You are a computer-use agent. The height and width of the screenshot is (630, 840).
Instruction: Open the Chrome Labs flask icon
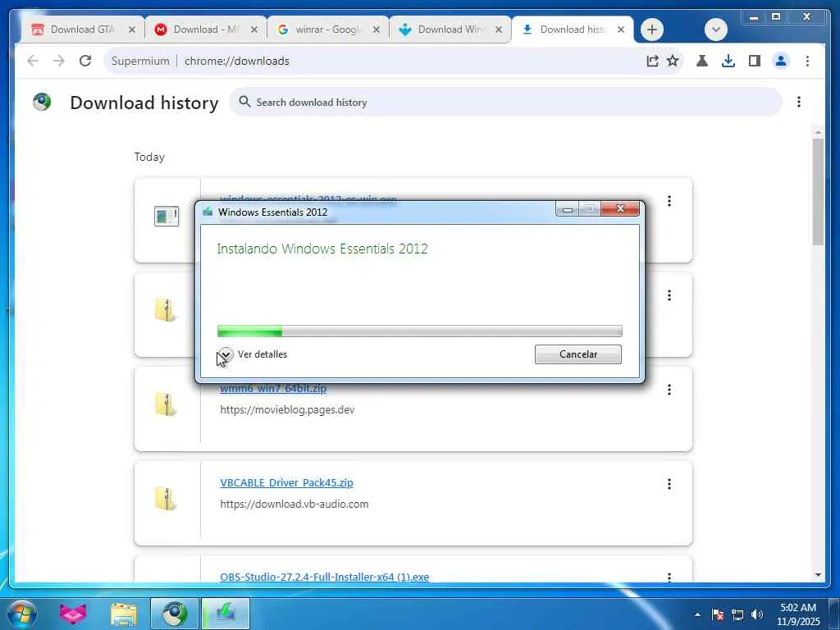click(x=702, y=61)
